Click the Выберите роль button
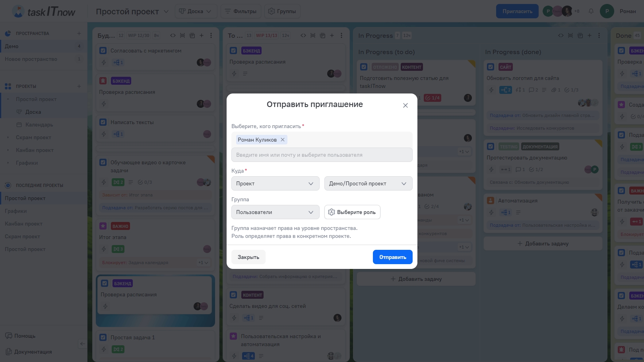 point(352,212)
